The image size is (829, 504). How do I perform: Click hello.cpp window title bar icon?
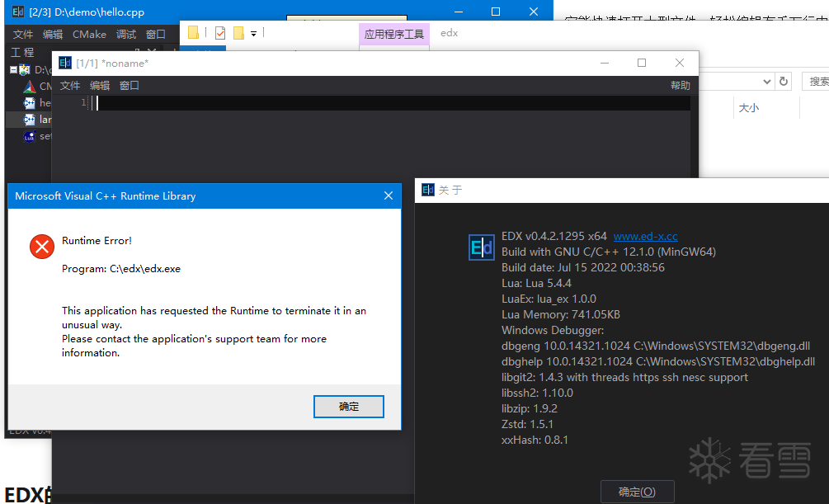point(18,12)
